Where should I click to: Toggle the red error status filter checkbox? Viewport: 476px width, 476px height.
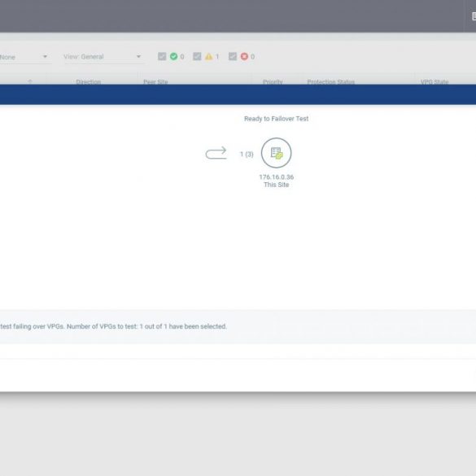(233, 56)
